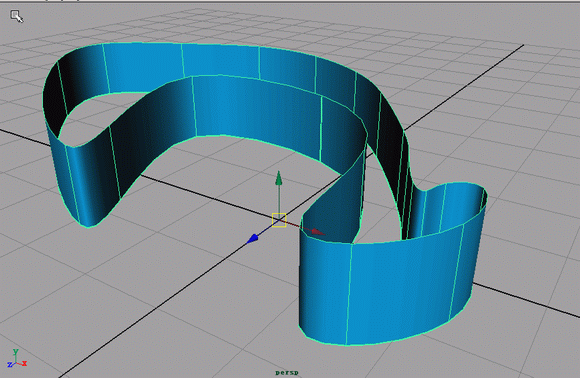Screen dimensions: 580x378
Task: Select the red X-axis manipulator arrow
Action: point(317,232)
